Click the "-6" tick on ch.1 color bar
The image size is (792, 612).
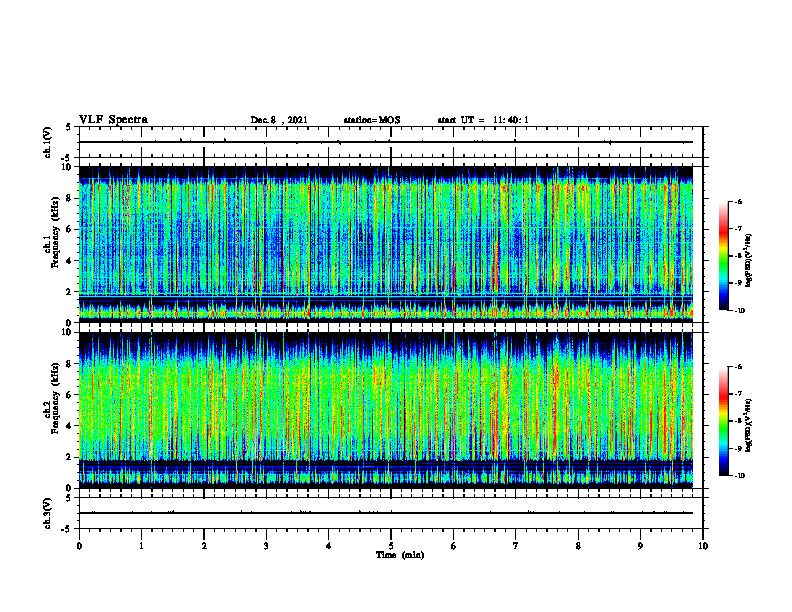[x=738, y=201]
